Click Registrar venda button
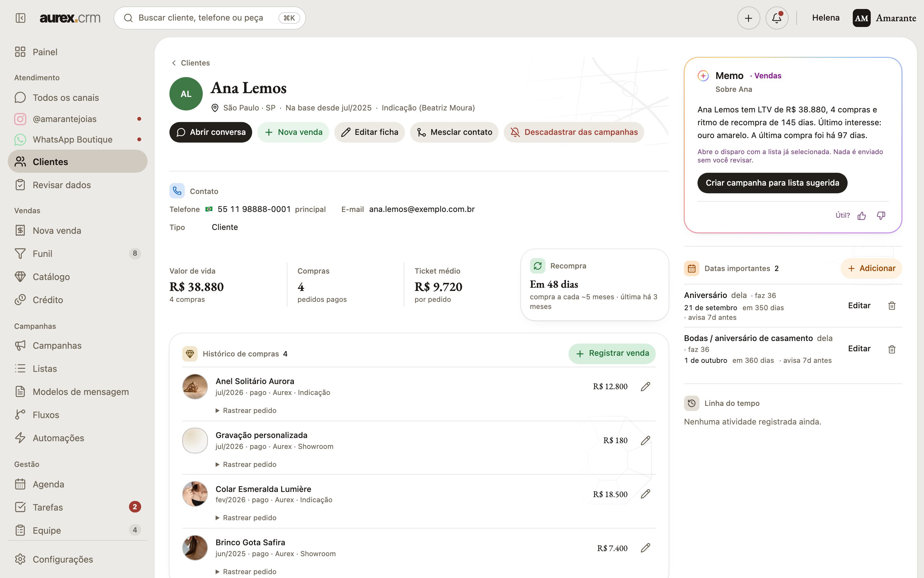This screenshot has height=578, width=924. (612, 354)
